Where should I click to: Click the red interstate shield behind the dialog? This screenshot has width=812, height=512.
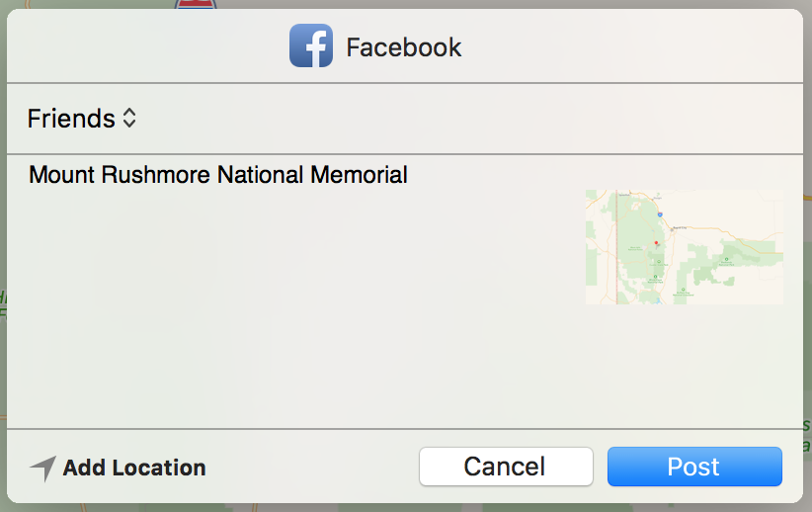pos(196,4)
